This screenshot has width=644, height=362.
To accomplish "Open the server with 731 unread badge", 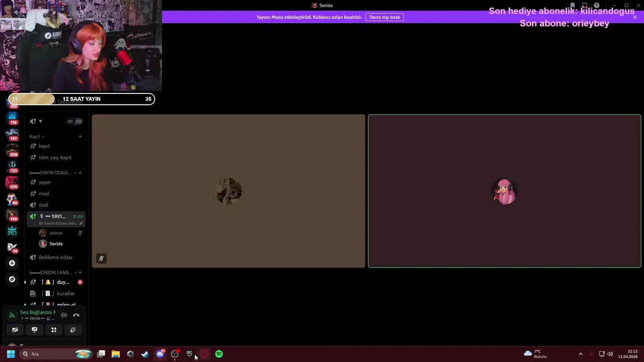I will [x=12, y=166].
